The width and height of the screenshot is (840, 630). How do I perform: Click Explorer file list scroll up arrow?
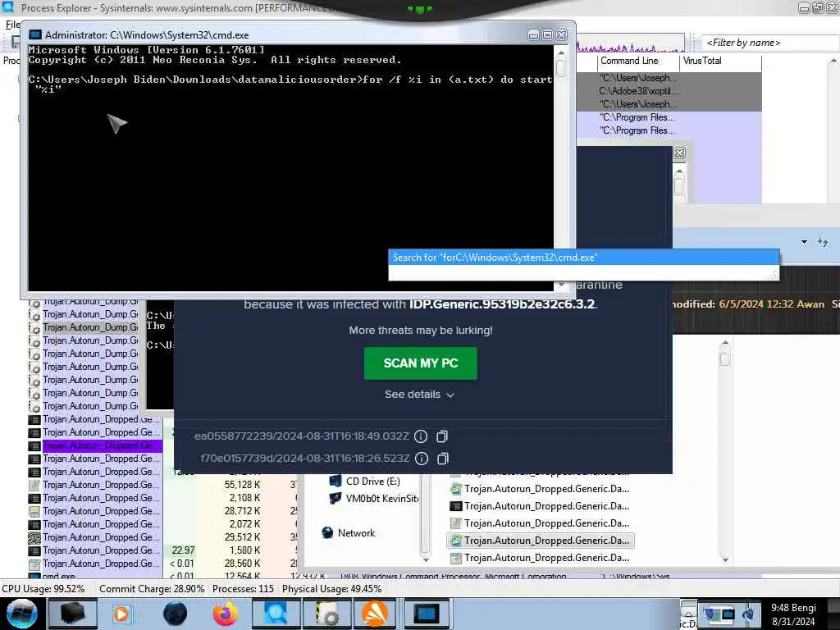tap(725, 343)
